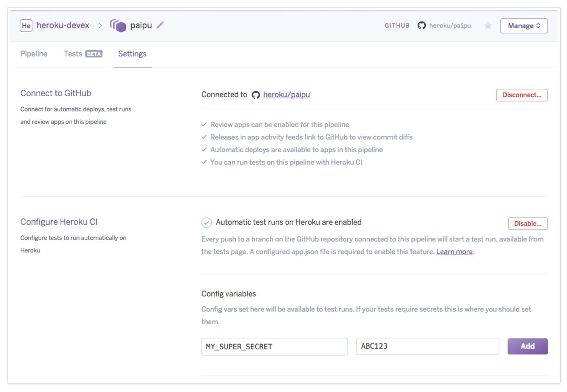Open the Tests BETA tab
This screenshot has width=567, height=392.
(x=83, y=54)
